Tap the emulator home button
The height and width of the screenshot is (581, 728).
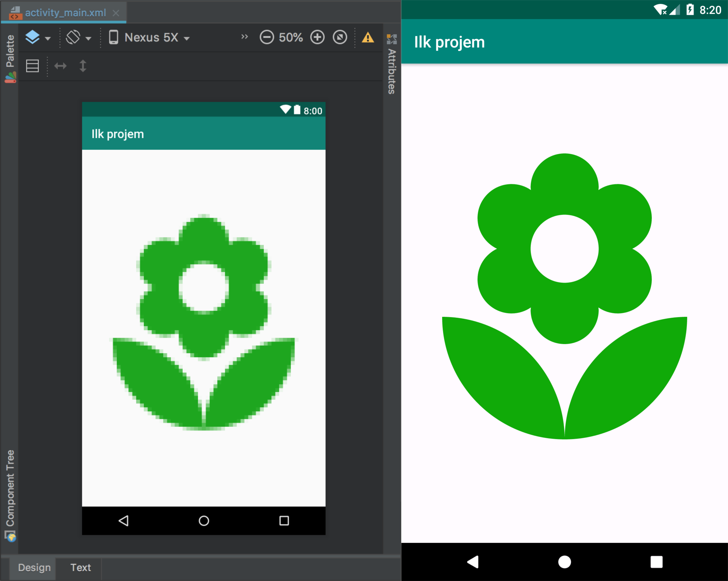[x=565, y=562]
